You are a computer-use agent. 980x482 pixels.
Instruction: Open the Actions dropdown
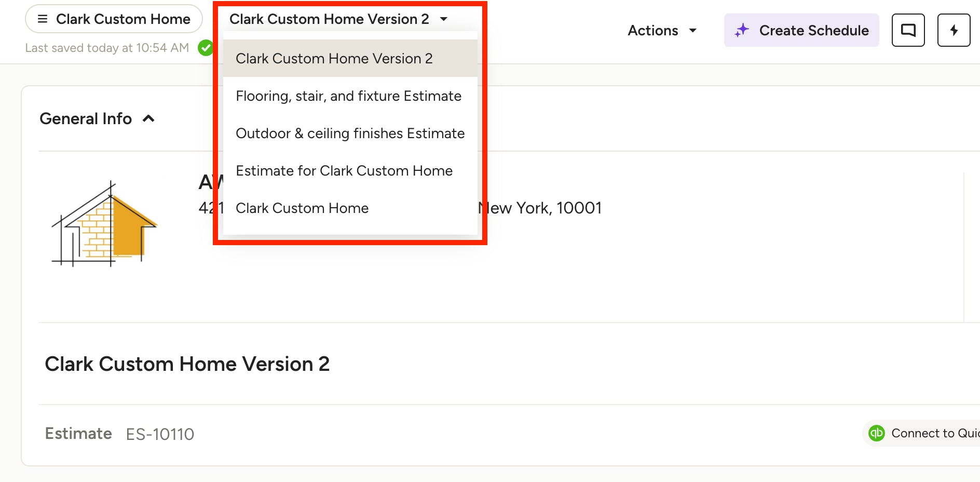pos(662,31)
